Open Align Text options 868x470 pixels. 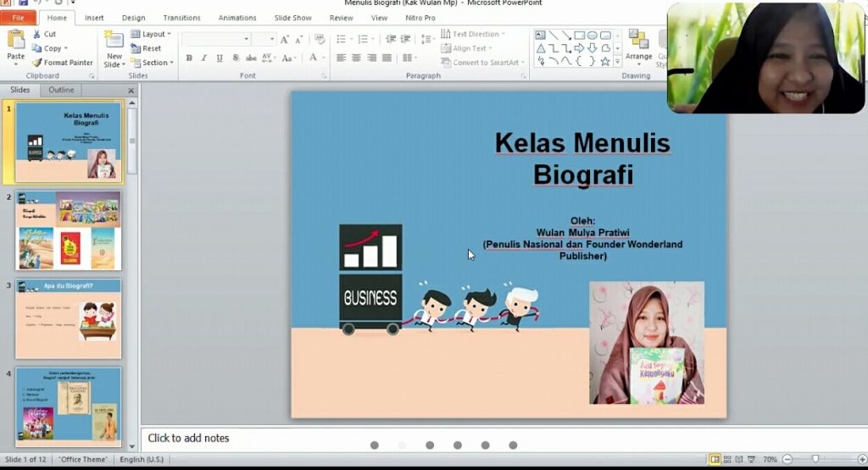point(467,48)
